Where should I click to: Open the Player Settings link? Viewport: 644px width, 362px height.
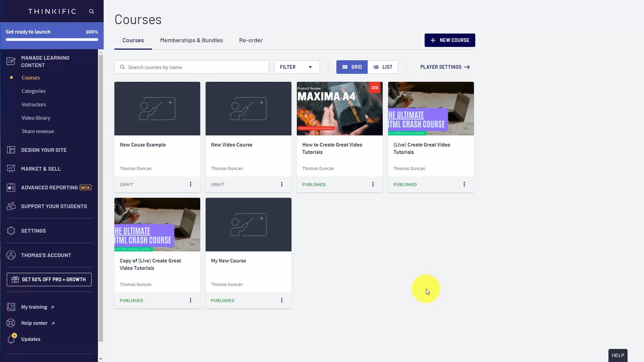445,67
